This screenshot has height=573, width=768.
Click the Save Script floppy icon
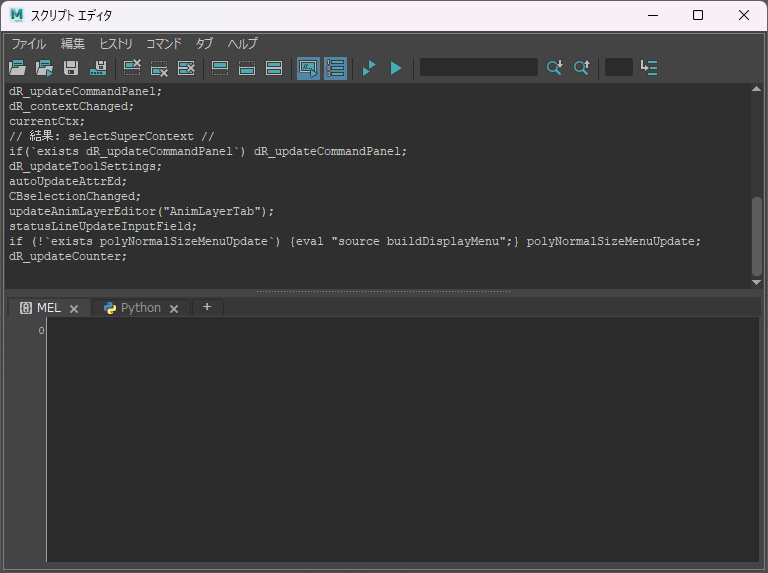tap(71, 68)
